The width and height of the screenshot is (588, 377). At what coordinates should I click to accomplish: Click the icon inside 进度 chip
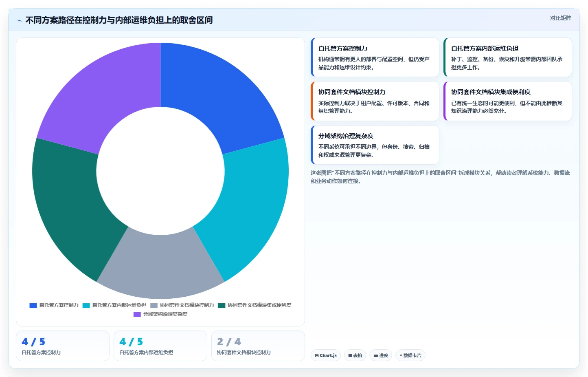point(375,356)
